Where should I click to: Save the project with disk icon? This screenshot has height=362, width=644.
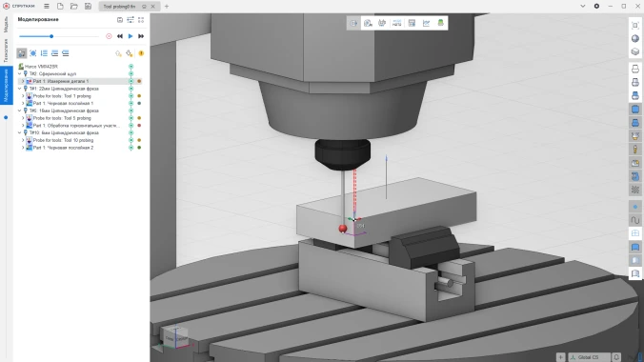[x=88, y=6]
